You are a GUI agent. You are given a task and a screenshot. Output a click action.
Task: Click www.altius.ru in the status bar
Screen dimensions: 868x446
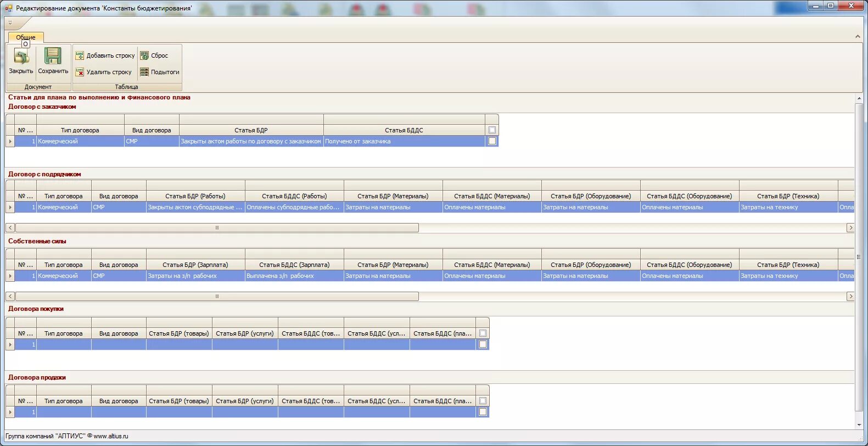coord(111,436)
